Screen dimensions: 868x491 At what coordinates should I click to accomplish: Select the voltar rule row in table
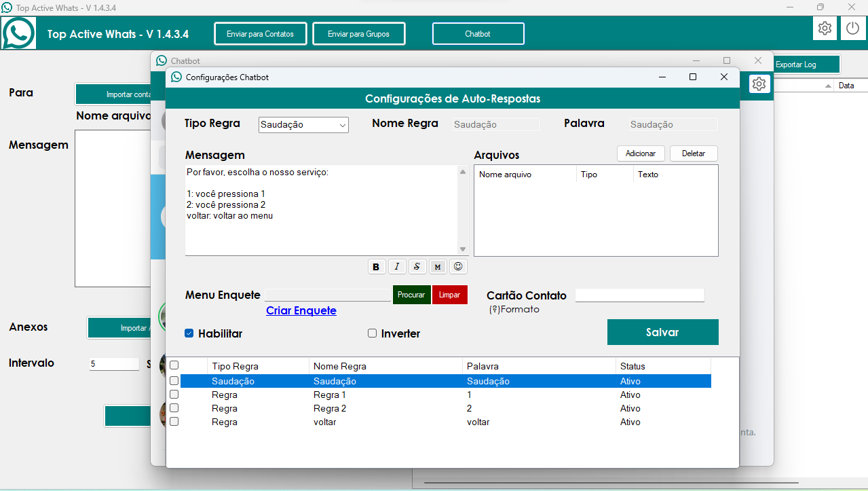point(445,422)
